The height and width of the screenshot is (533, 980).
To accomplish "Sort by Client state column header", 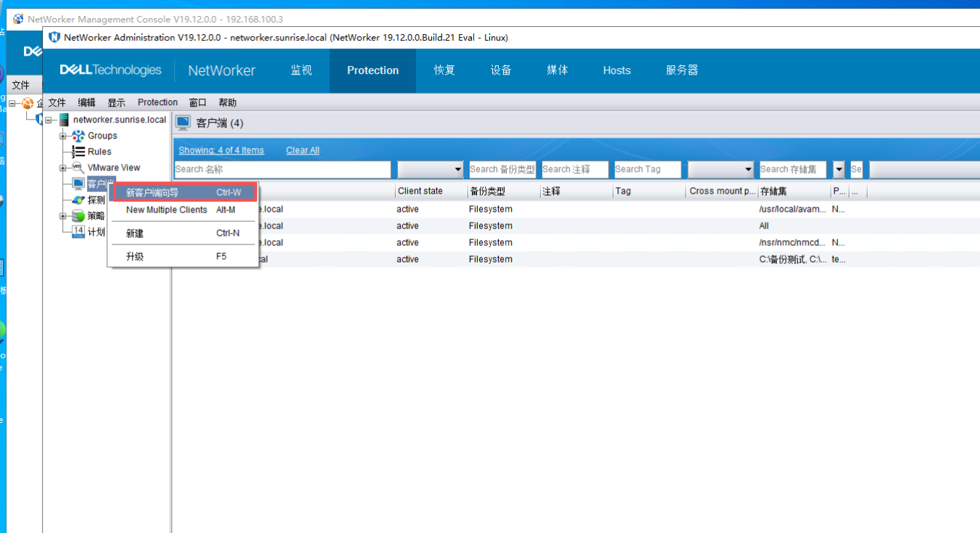I will click(x=431, y=191).
